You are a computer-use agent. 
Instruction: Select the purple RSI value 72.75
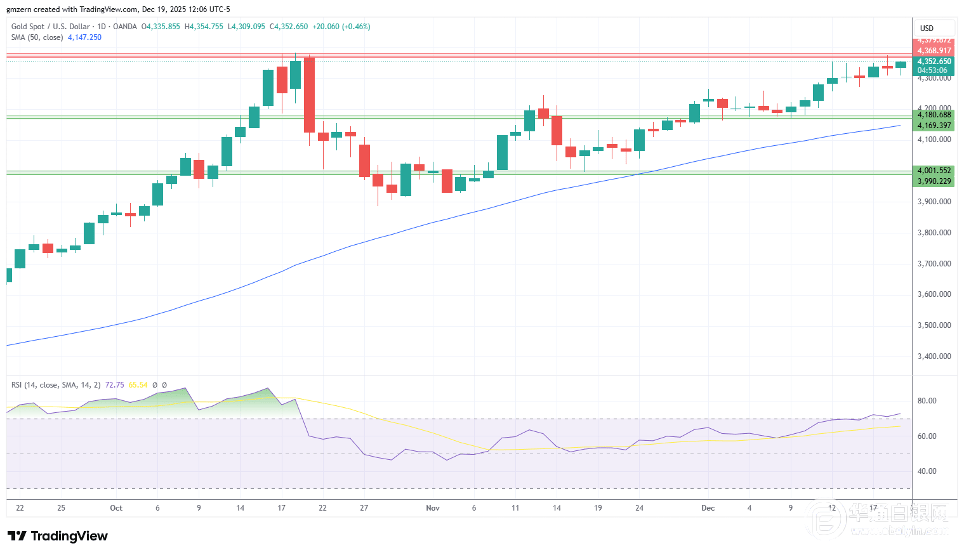pos(114,385)
